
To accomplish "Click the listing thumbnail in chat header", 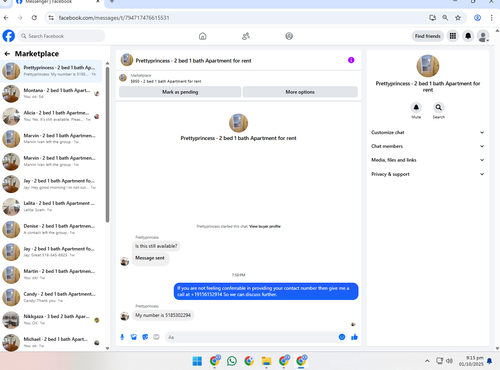I will [127, 60].
